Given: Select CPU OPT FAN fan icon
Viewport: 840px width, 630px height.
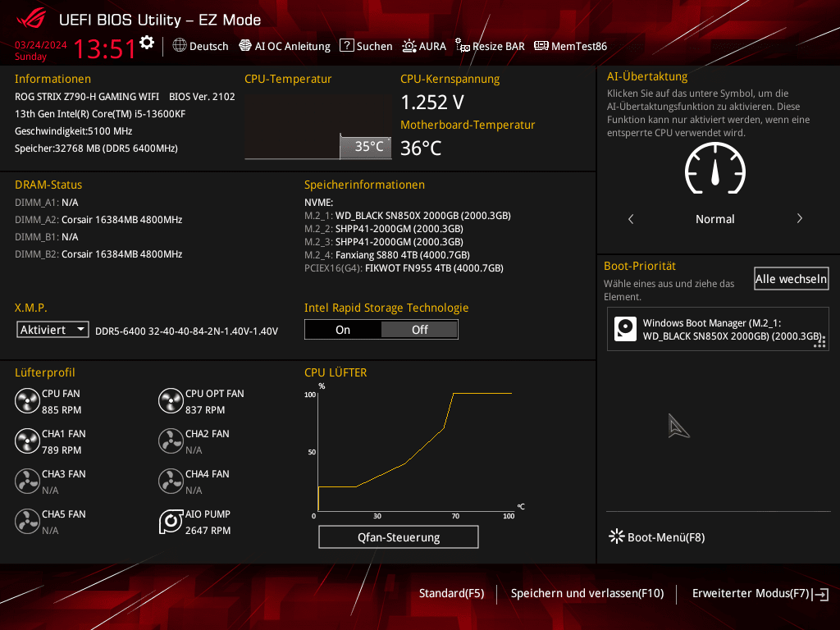Looking at the screenshot, I should point(171,400).
